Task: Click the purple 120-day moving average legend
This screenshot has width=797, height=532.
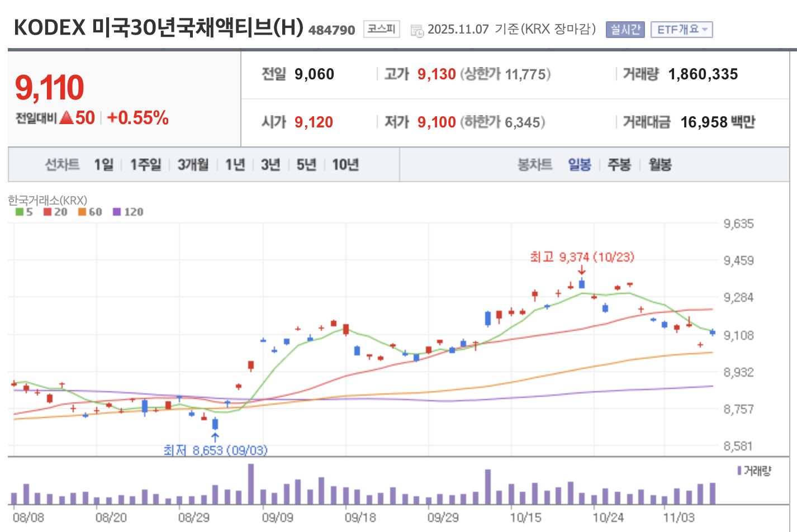Action: (x=128, y=212)
